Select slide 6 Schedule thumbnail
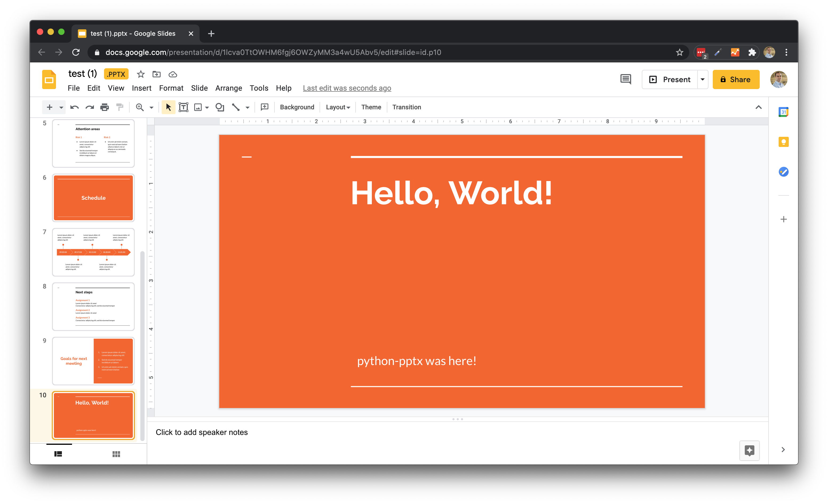This screenshot has height=504, width=828. [93, 198]
